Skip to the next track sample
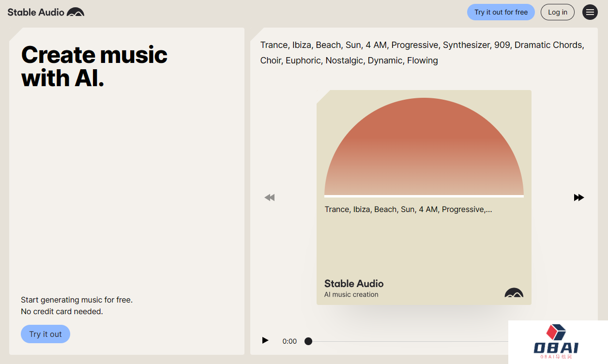The width and height of the screenshot is (608, 364). [x=578, y=197]
